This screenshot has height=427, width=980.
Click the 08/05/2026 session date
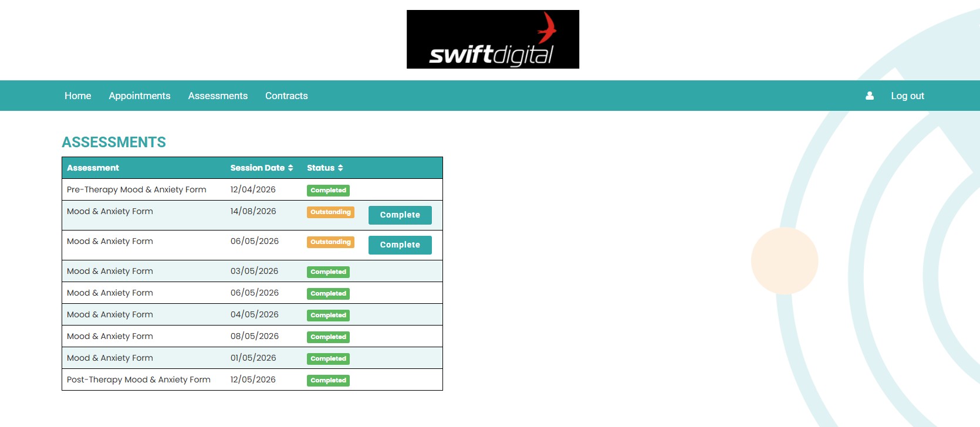tap(255, 336)
